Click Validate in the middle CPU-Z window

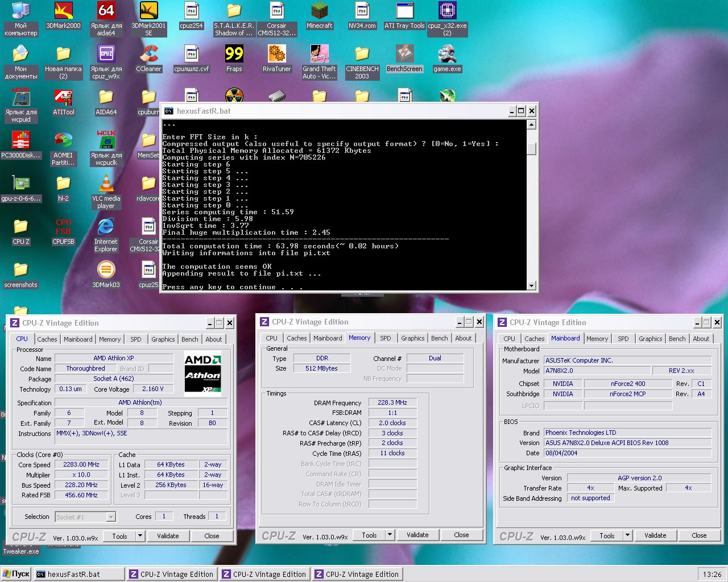click(x=417, y=535)
